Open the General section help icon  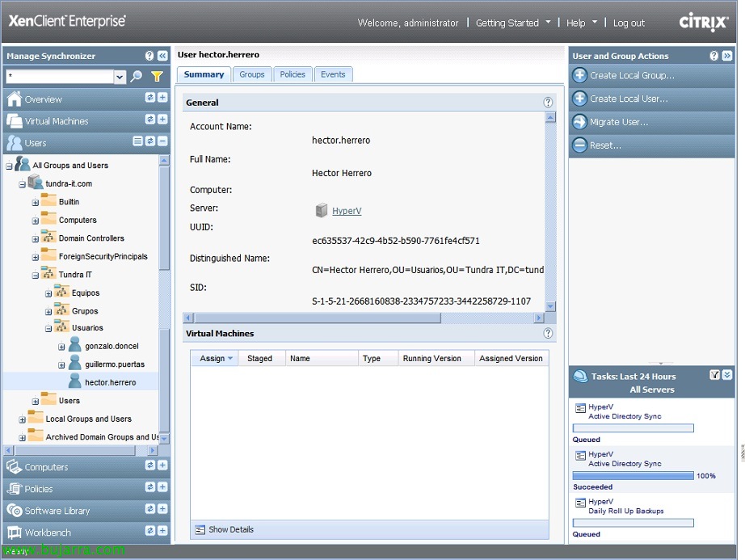coord(548,102)
